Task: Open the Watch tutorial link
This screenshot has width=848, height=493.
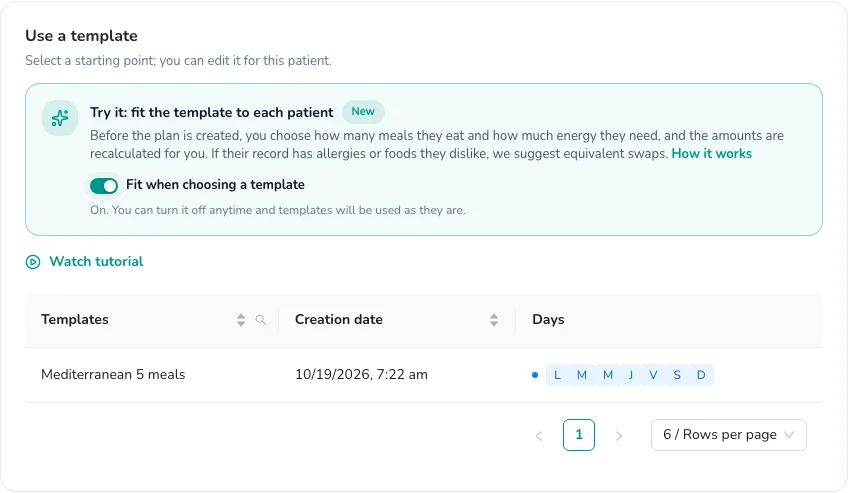Action: (96, 262)
